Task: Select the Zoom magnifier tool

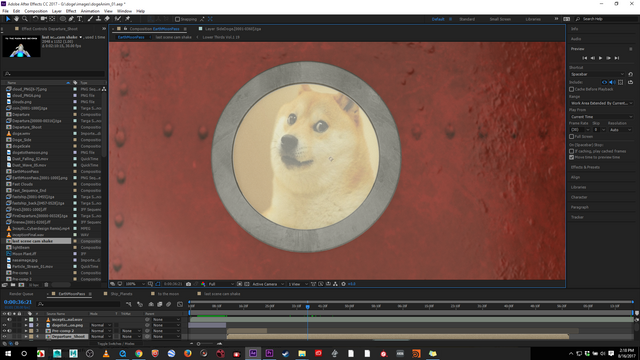Action: click(x=25, y=19)
